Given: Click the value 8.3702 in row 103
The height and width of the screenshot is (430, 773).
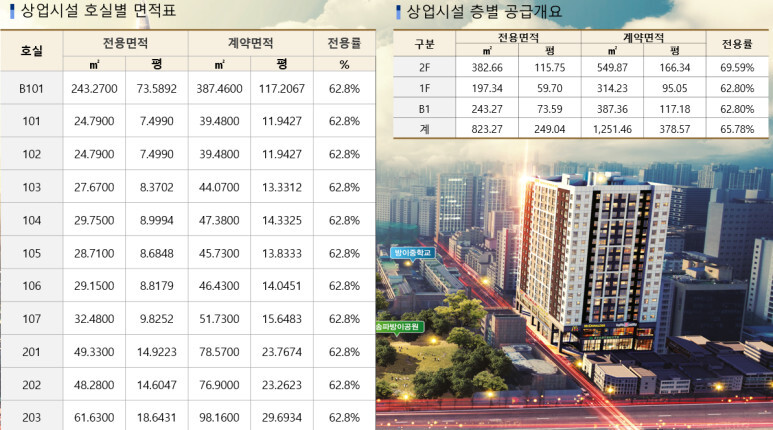Looking at the screenshot, I should [157, 187].
